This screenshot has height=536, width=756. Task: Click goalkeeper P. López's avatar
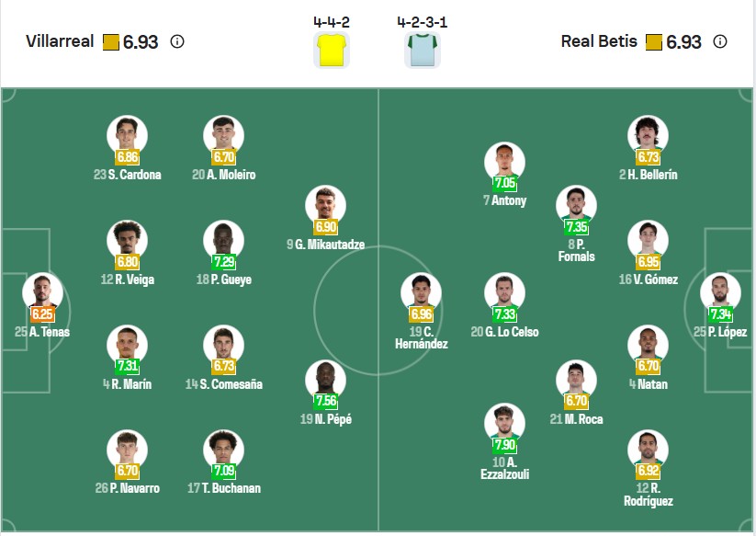[x=720, y=291]
